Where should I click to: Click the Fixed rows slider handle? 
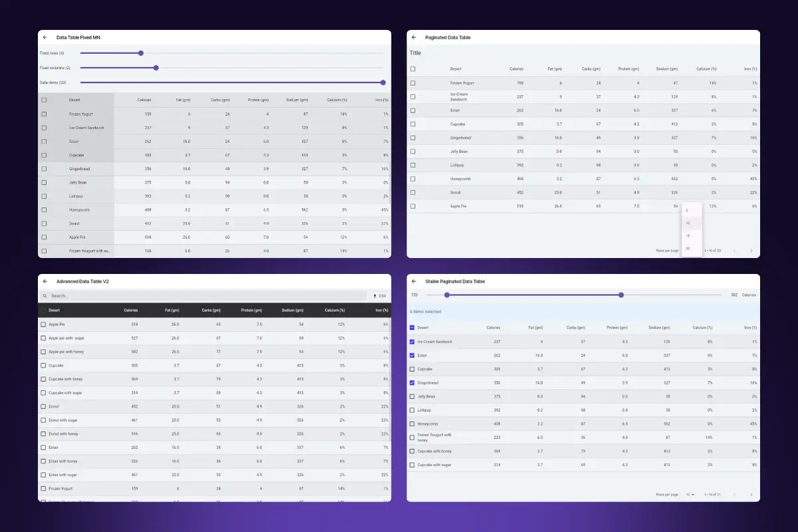140,53
